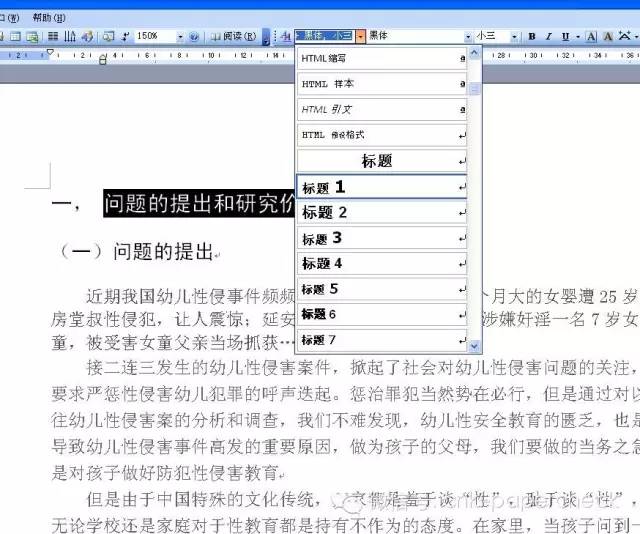Image resolution: width=640 pixels, height=534 pixels.
Task: Click the line starting 导致幼儿性侵害事件
Action: coord(345,447)
